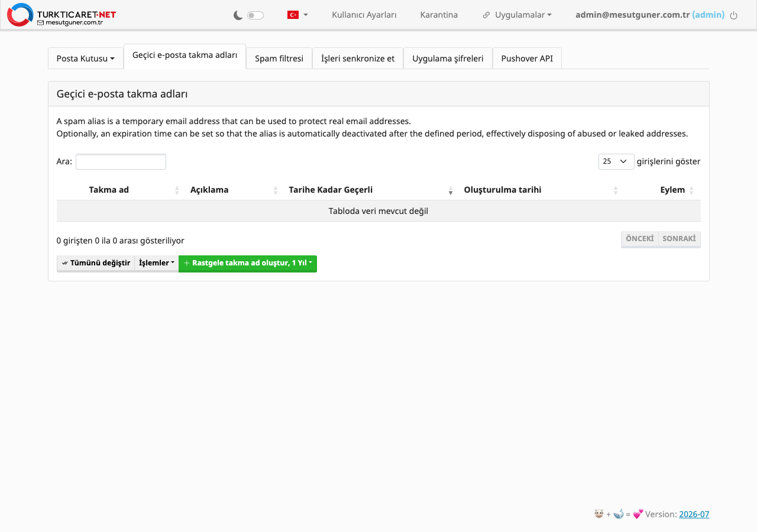
Task: Open version link 2026-07
Action: 694,514
